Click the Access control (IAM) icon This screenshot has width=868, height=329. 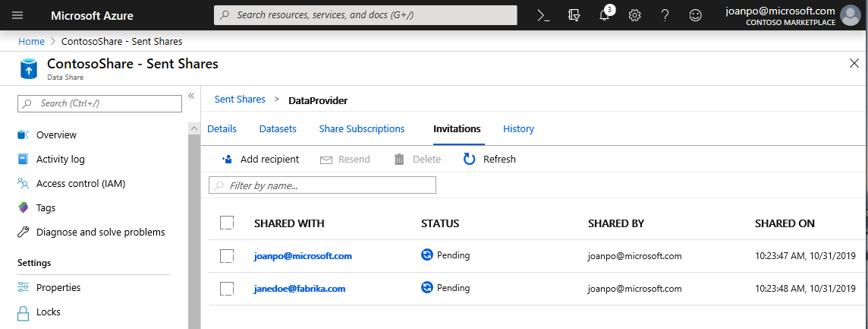click(x=24, y=184)
